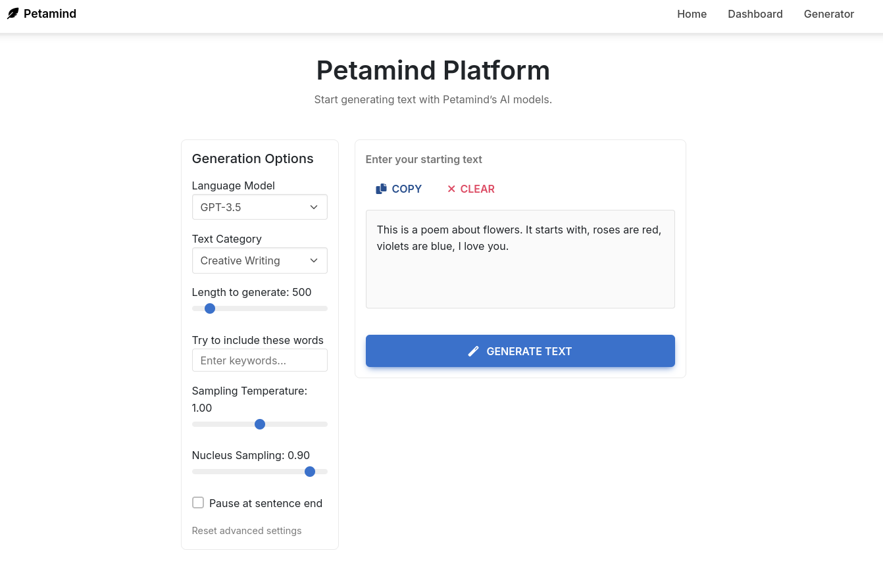Click inside the starting text area
Screen dimensions: 883x588
pos(520,270)
